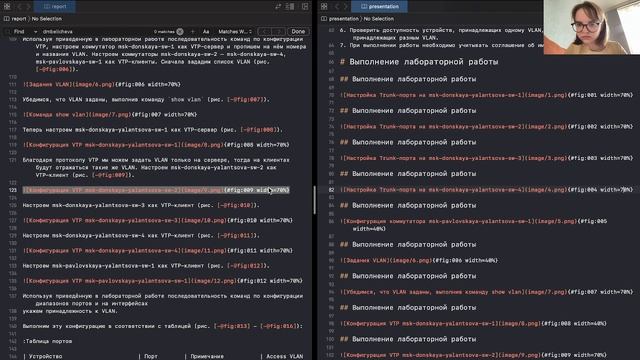Click presentation line with image/3.png
This screenshot has height=360, width=640.
(486, 158)
